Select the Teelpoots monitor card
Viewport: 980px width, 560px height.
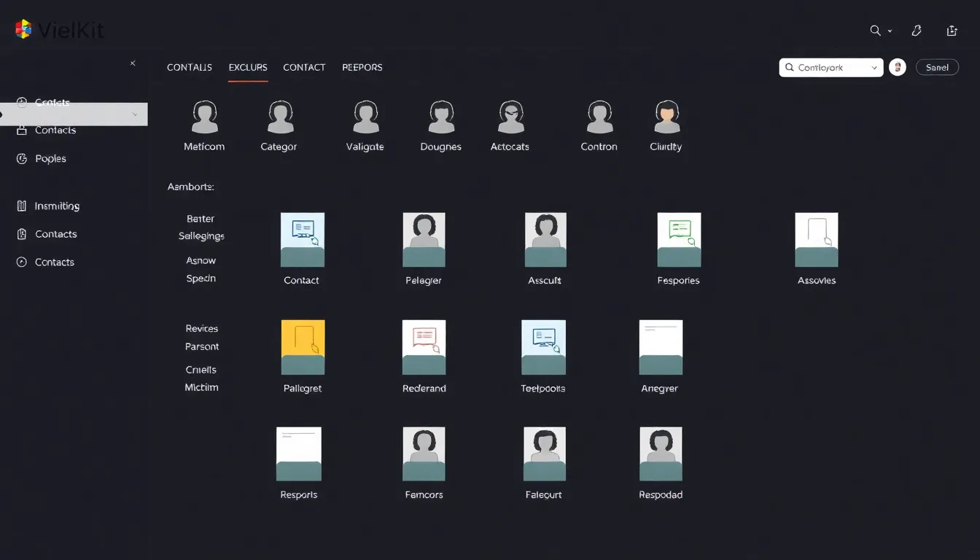pyautogui.click(x=543, y=347)
